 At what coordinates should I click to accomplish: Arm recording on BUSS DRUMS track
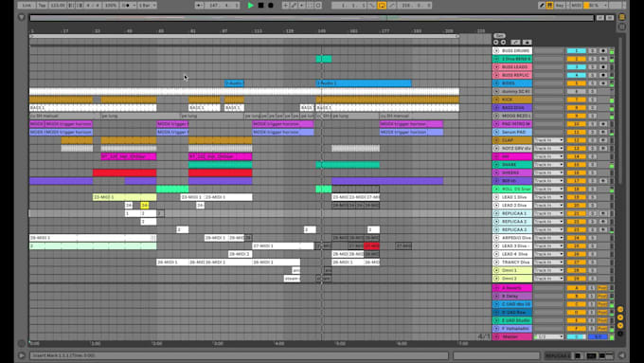click(x=603, y=50)
